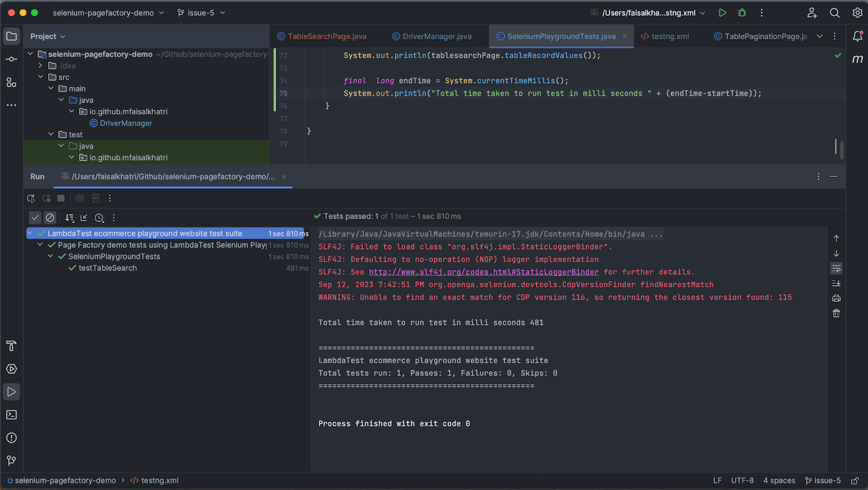Open the Problems tool window icon
Viewport: 868px width, 490px height.
(11, 437)
